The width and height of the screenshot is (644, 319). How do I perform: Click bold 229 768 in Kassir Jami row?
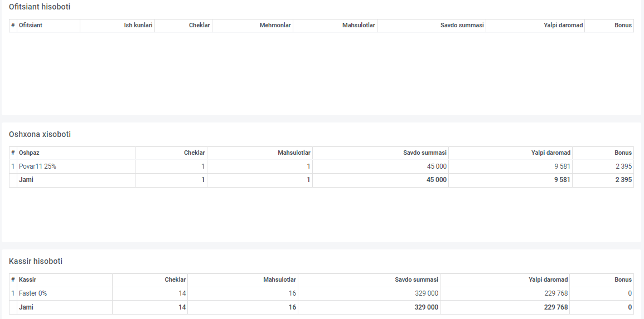(x=556, y=307)
